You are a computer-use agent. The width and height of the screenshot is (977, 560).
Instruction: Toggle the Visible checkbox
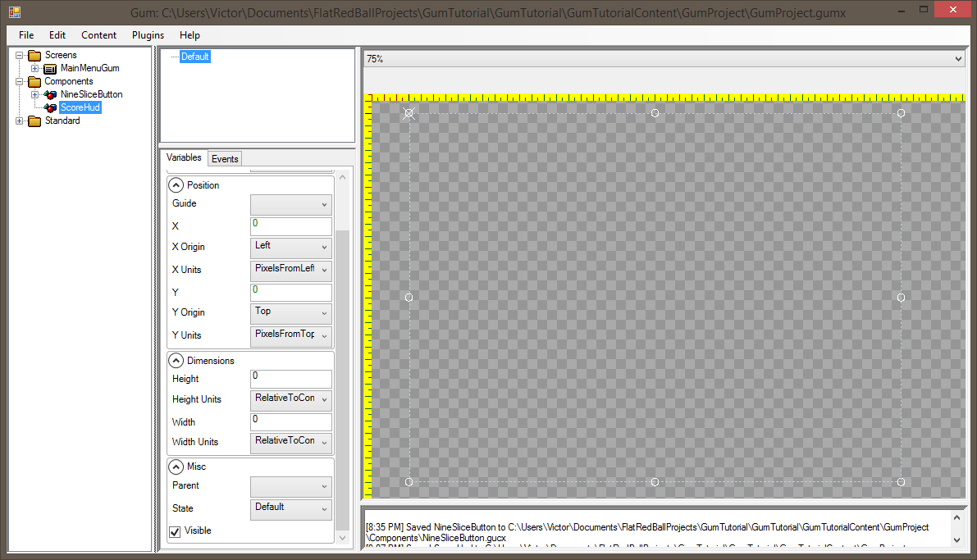175,531
